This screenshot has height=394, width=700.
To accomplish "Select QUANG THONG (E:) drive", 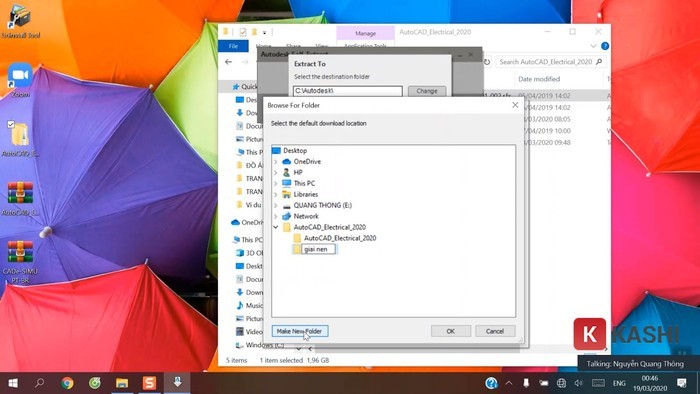I will [322, 205].
